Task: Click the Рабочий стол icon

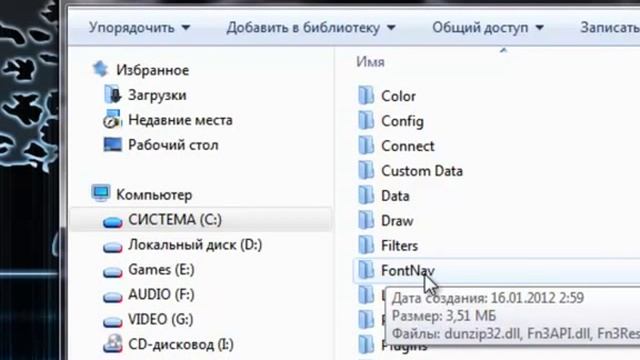Action: (x=112, y=144)
